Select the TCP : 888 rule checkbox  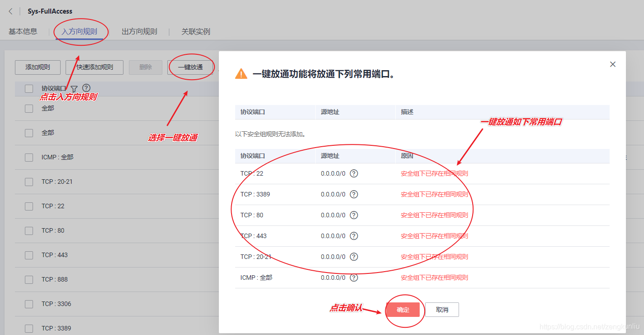[29, 280]
